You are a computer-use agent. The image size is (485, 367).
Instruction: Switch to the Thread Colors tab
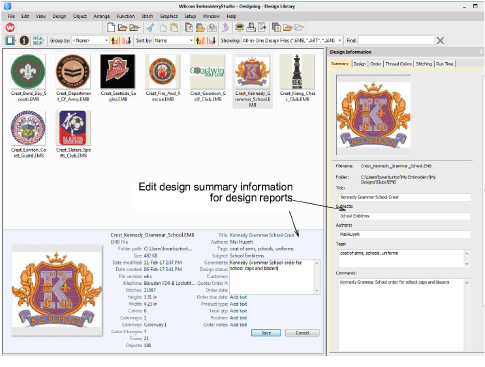(398, 64)
